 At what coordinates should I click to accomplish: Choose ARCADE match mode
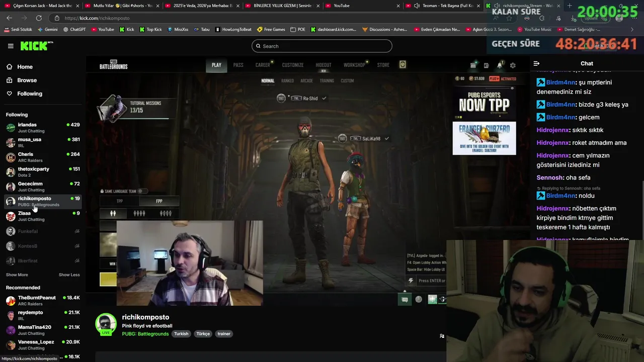pos(306,80)
